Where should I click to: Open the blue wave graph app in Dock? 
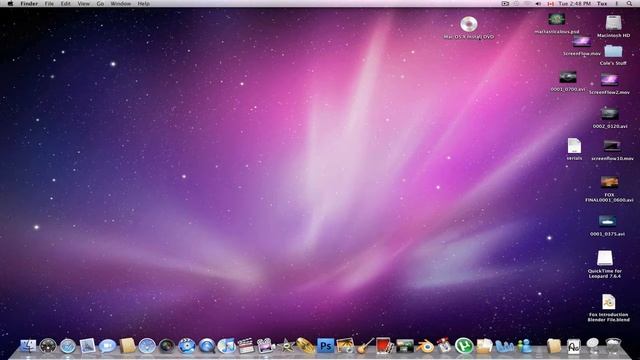pos(504,346)
